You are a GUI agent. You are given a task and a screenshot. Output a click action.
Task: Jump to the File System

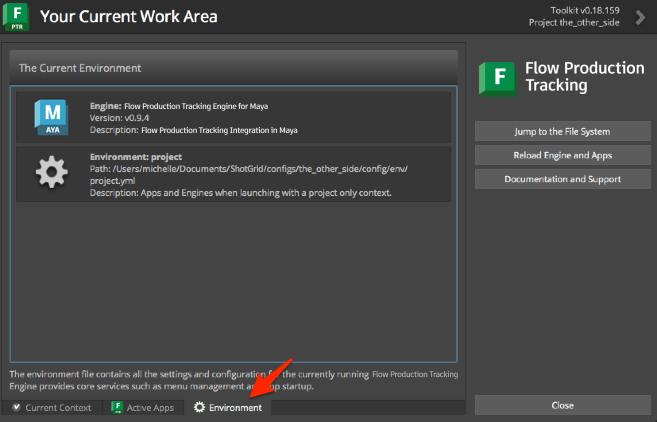click(562, 131)
